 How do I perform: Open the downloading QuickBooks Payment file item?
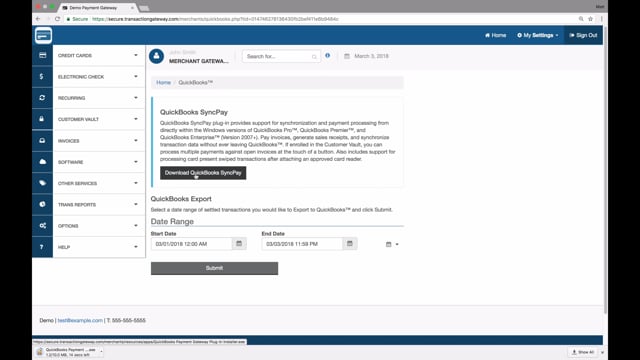[67, 352]
